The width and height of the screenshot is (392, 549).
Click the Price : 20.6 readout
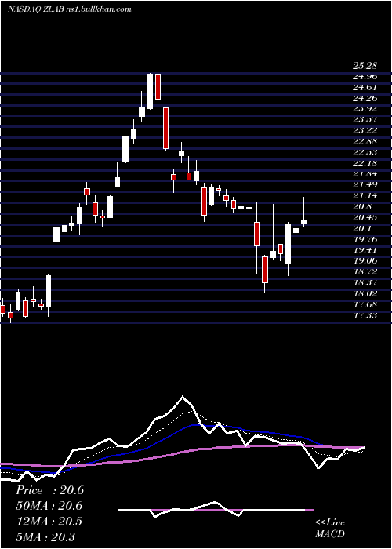49,490
